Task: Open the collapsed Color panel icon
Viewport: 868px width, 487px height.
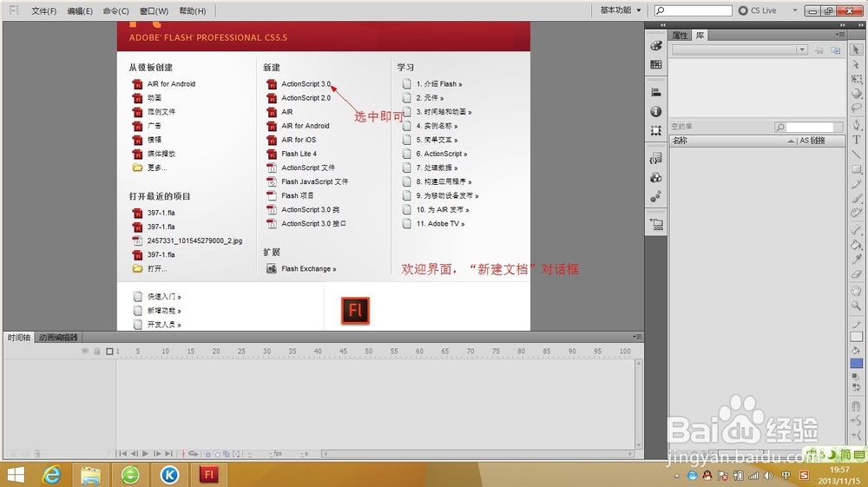Action: coord(656,46)
